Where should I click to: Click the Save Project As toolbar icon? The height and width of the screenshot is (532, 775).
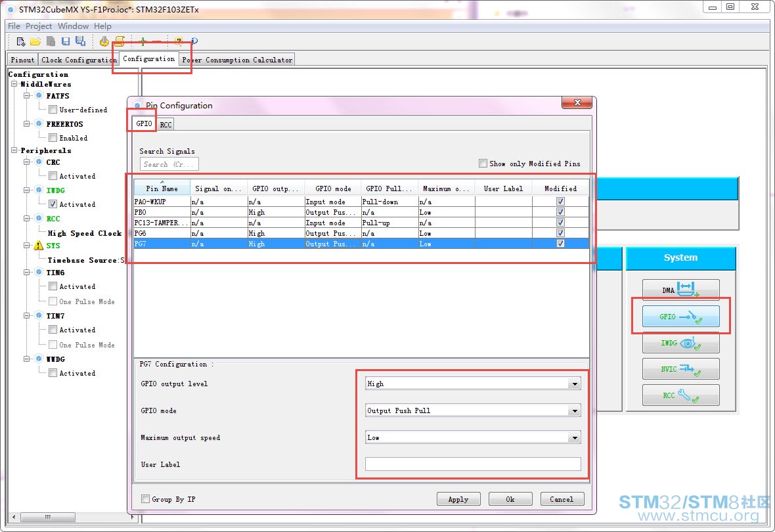pyautogui.click(x=80, y=41)
